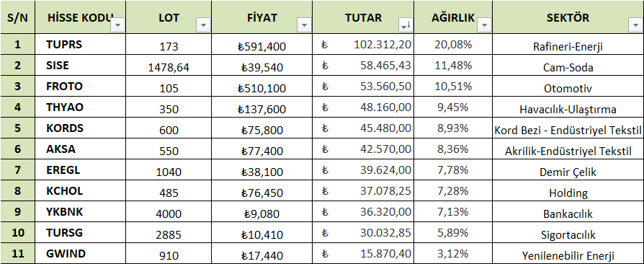Open the TUTAR sorted filter dropdown
644x264 pixels.
pyautogui.click(x=406, y=26)
